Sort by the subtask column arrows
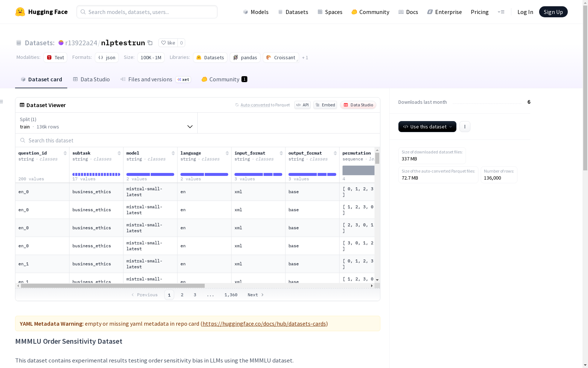Screen dimensions: 588x368 119,153
